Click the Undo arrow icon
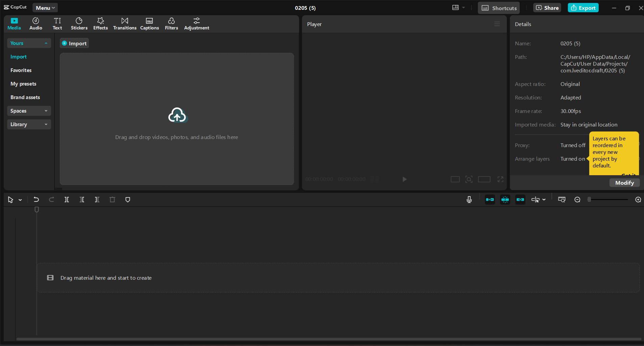The image size is (644, 346). tap(36, 200)
